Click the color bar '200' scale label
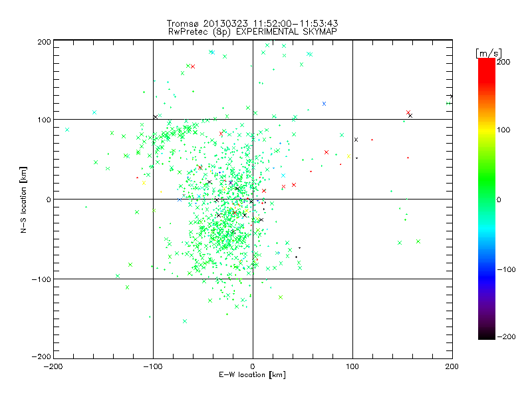The width and height of the screenshot is (532, 399). (503, 62)
